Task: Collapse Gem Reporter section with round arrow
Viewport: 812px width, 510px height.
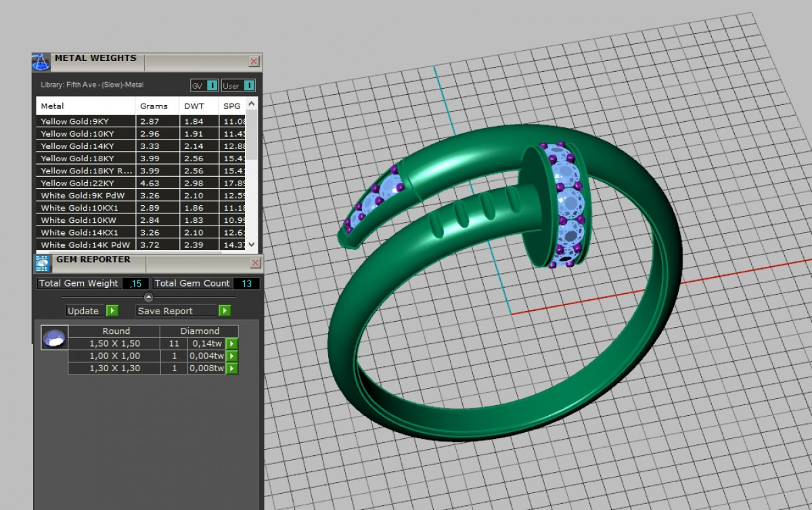Action: pos(149,297)
